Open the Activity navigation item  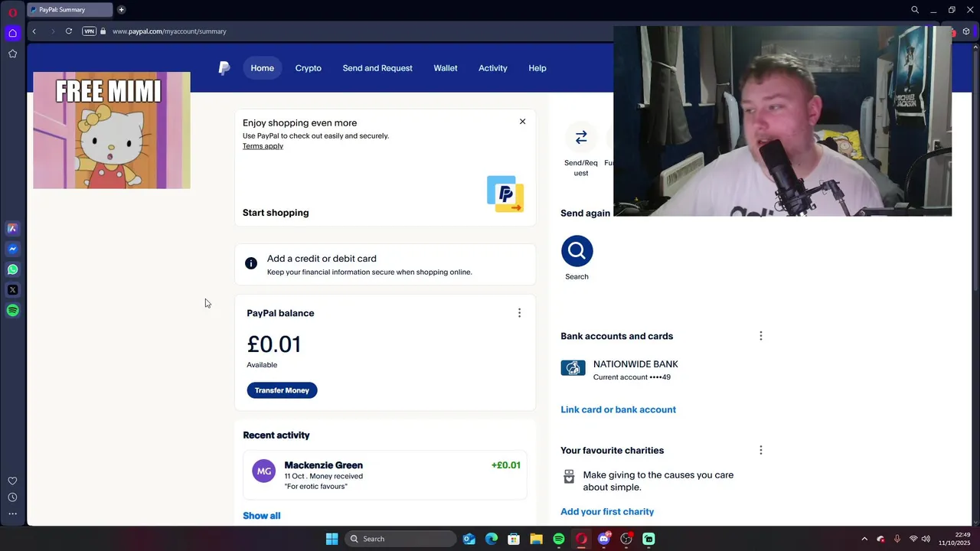click(x=493, y=68)
